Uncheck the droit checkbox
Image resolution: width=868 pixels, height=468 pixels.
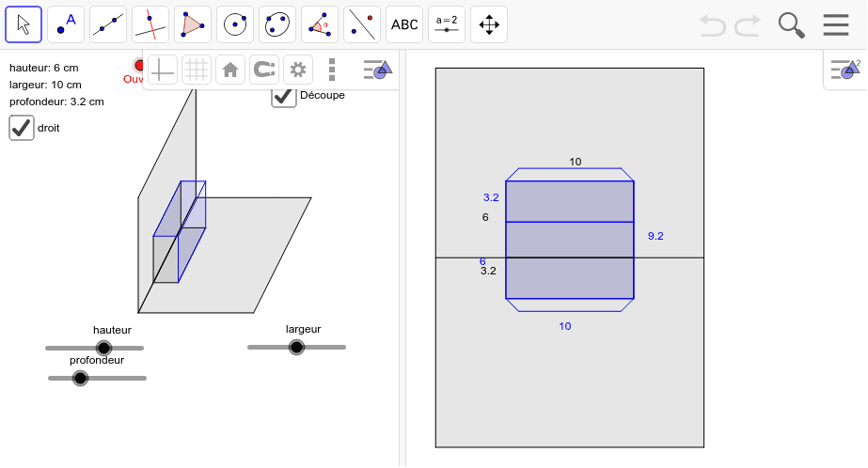point(22,128)
